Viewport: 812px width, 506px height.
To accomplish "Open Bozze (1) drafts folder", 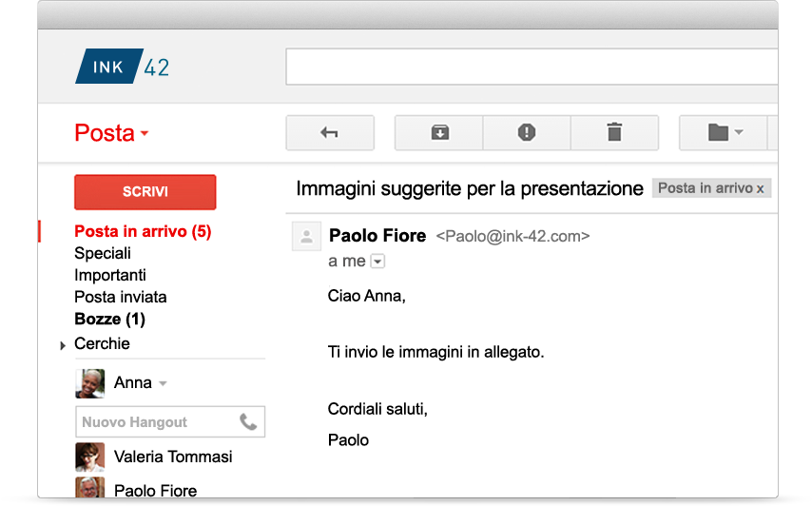I will coord(109,319).
